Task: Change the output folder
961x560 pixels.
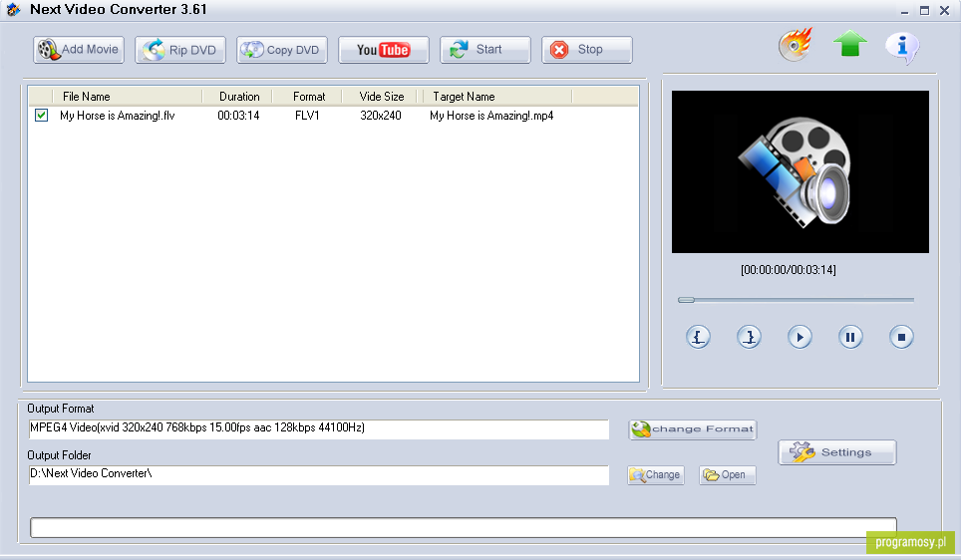Action: click(656, 475)
